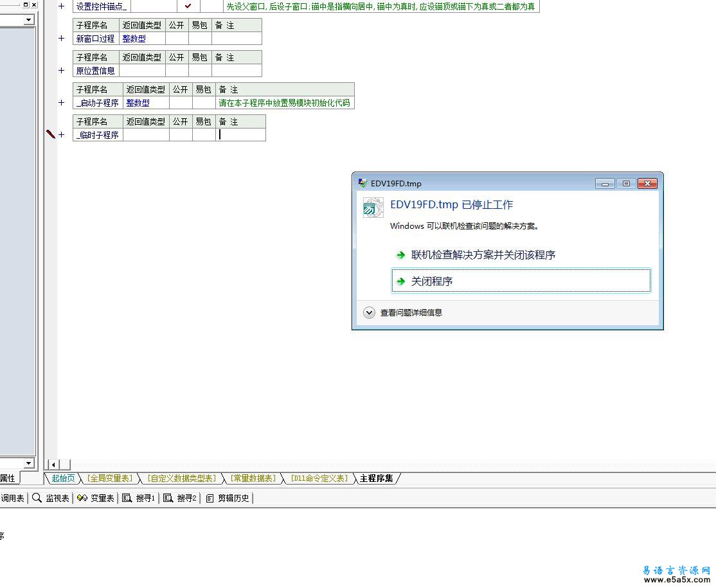Image resolution: width=716 pixels, height=588 pixels.
Task: Expand the _临时子程序 subroutine
Action: (62, 135)
